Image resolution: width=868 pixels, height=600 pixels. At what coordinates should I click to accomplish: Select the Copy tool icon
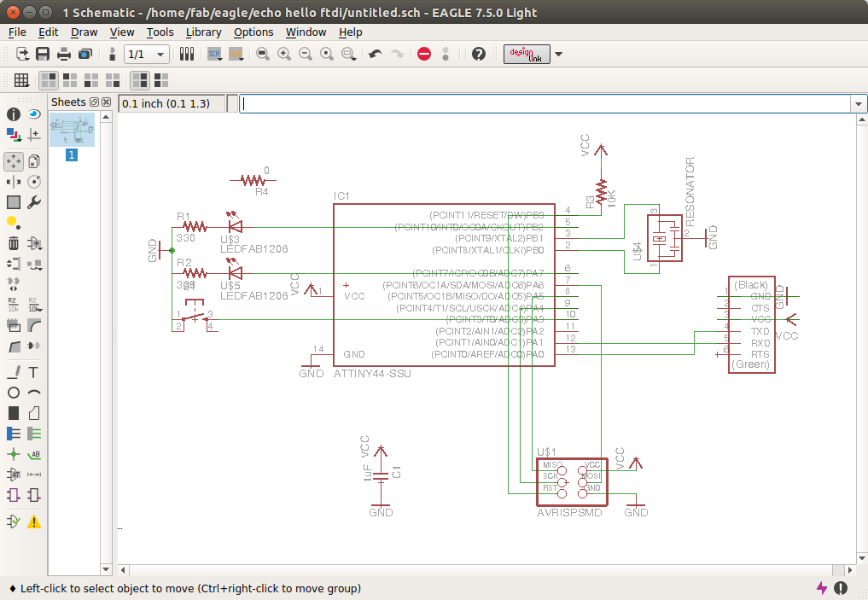[x=34, y=161]
